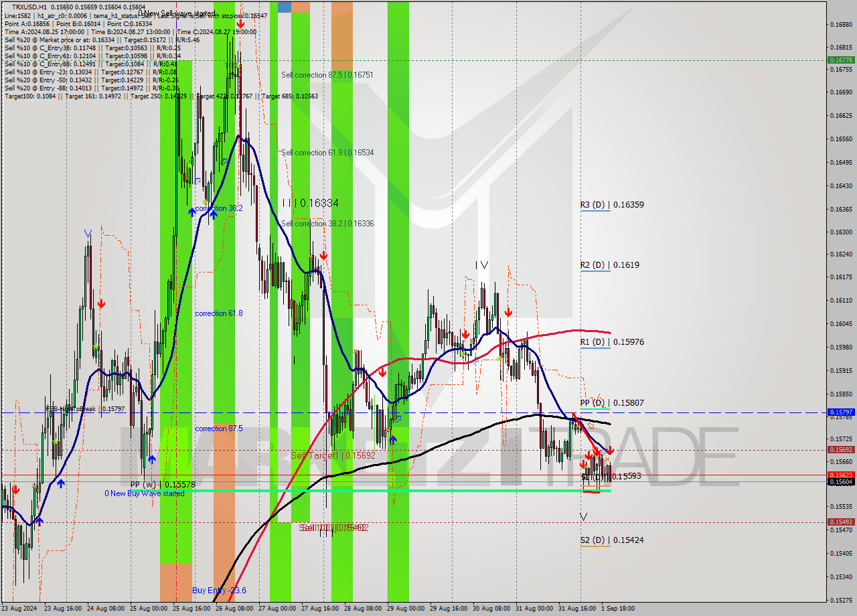Image resolution: width=857 pixels, height=616 pixels.
Task: Click the 30 Aug 08:00 time axis label
Action: (x=492, y=609)
